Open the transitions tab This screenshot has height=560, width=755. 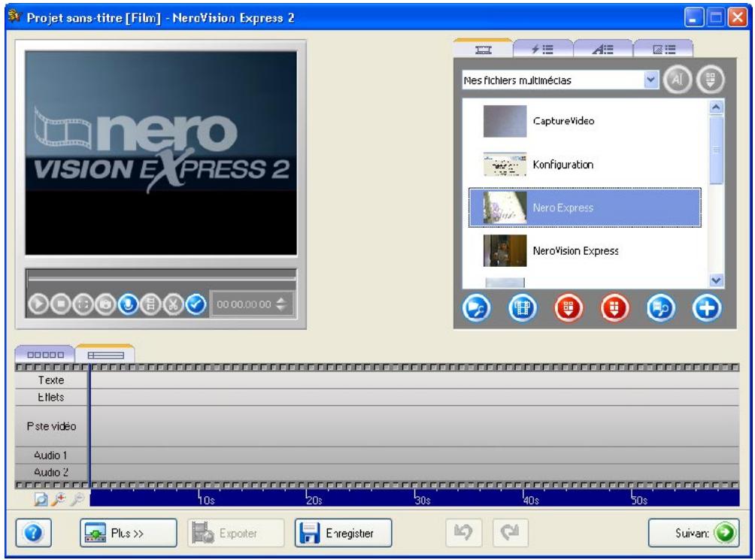(663, 50)
